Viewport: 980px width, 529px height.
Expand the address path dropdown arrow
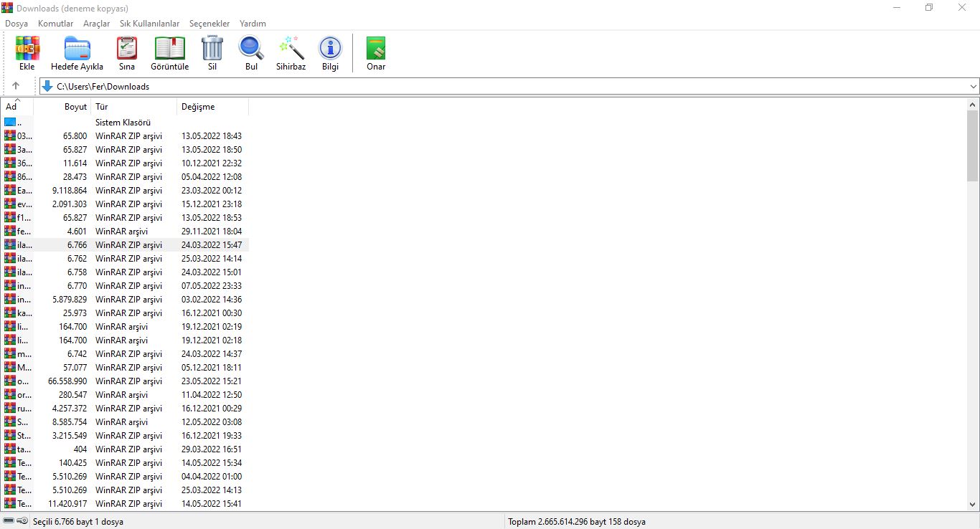pos(973,86)
